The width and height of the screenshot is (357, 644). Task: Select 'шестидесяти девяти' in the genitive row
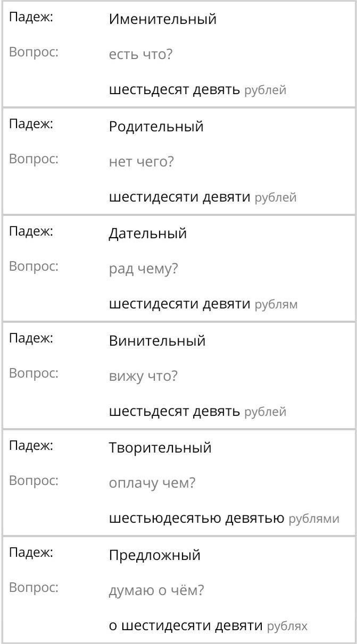pyautogui.click(x=180, y=197)
